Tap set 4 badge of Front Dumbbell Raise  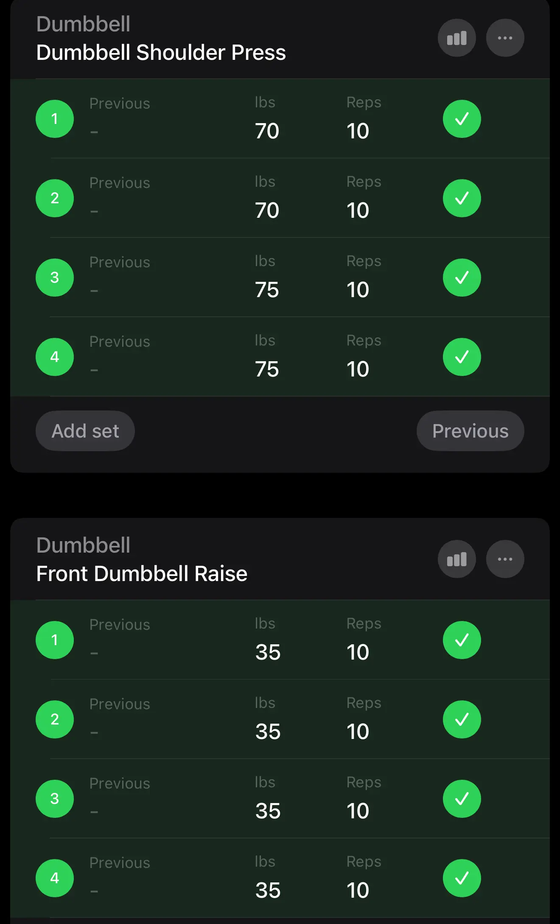[55, 878]
